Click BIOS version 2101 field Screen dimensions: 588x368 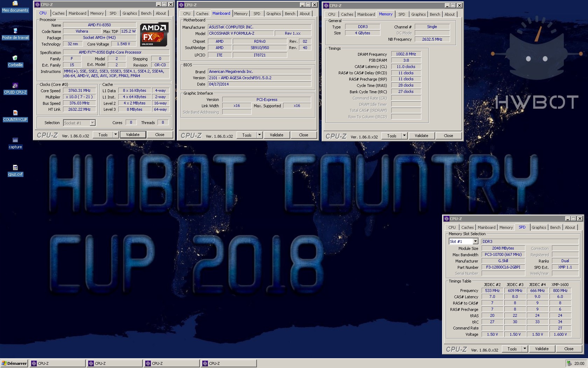259,78
